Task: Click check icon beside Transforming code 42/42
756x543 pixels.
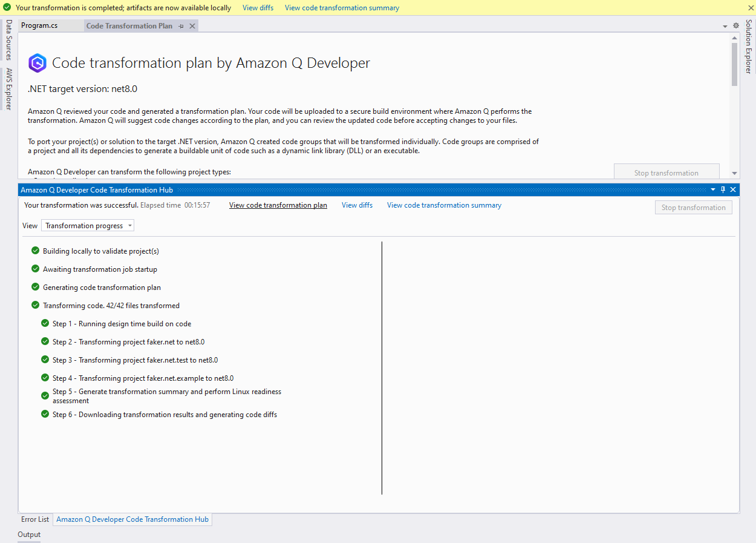Action: (x=35, y=305)
